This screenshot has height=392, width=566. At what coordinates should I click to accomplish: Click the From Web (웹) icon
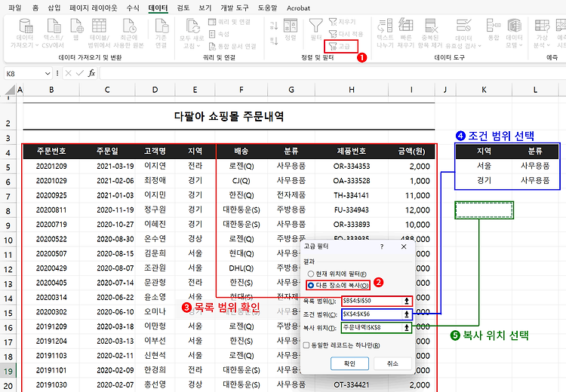[76, 26]
